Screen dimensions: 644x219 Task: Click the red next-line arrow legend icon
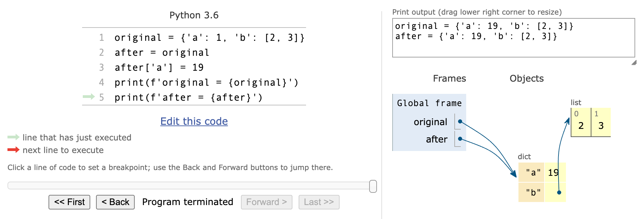click(x=14, y=150)
